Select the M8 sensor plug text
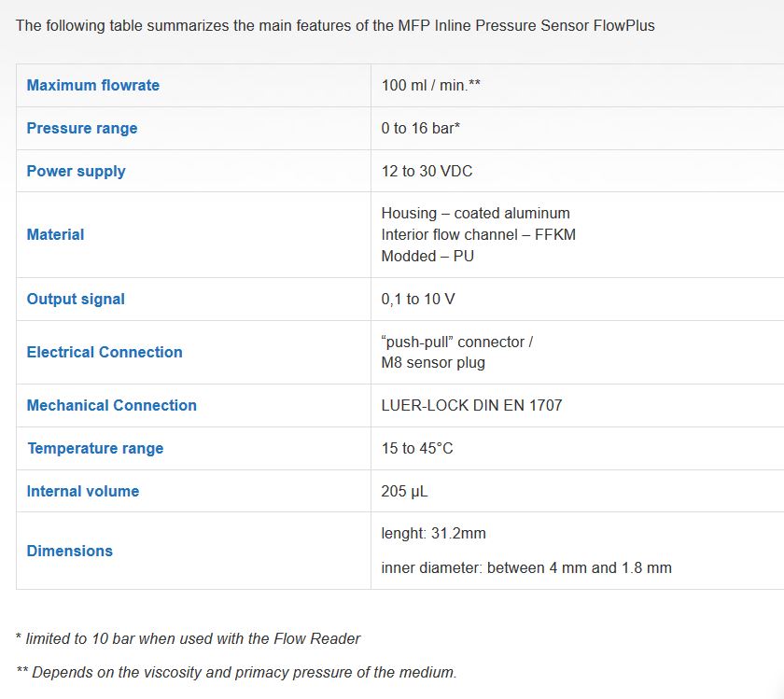The width and height of the screenshot is (784, 699). [x=433, y=362]
